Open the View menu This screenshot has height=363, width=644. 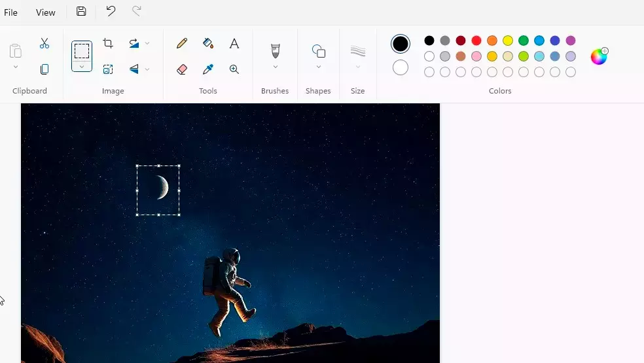coord(46,12)
